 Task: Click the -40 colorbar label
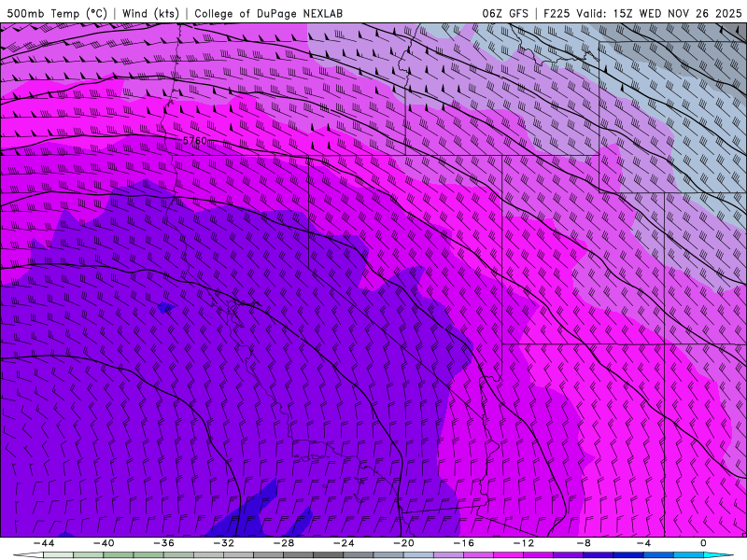tap(104, 543)
